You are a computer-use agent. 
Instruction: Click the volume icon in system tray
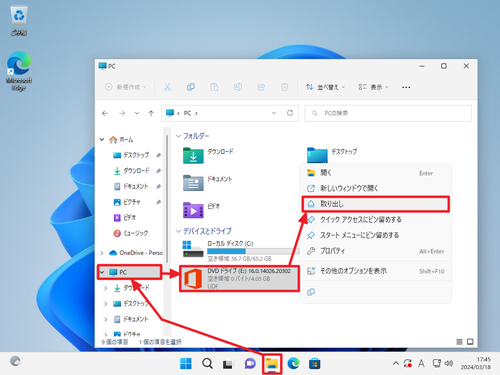[449, 363]
